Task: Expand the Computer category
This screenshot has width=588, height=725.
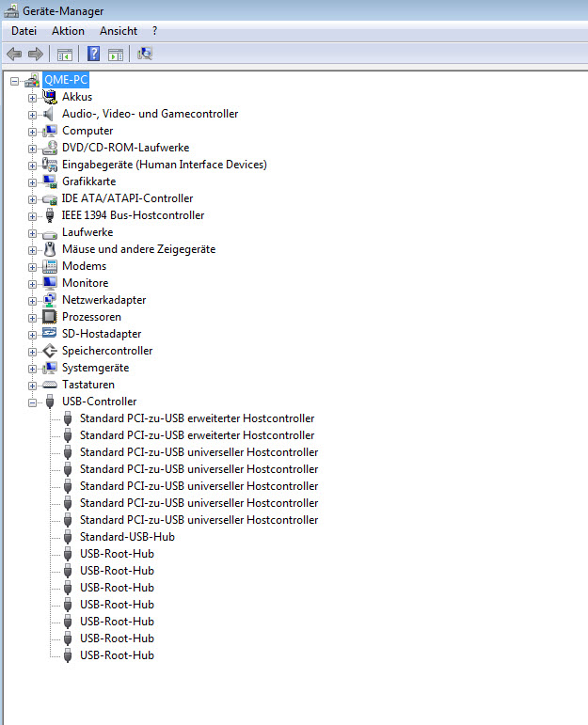Action: click(32, 133)
